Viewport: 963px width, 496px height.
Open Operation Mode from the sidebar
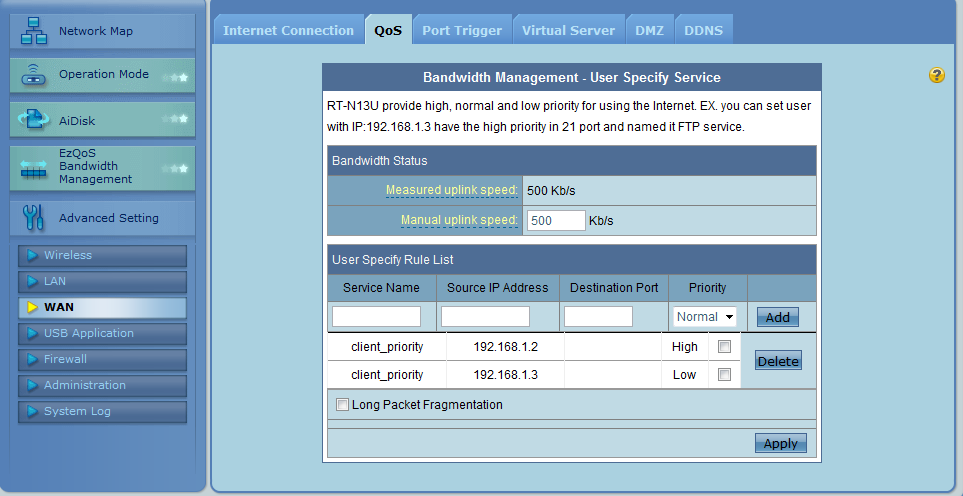click(103, 75)
